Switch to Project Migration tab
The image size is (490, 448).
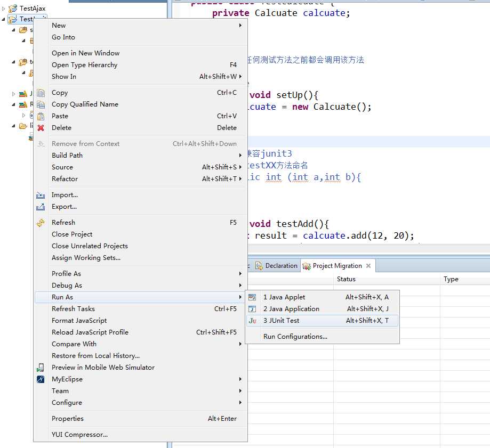point(337,266)
